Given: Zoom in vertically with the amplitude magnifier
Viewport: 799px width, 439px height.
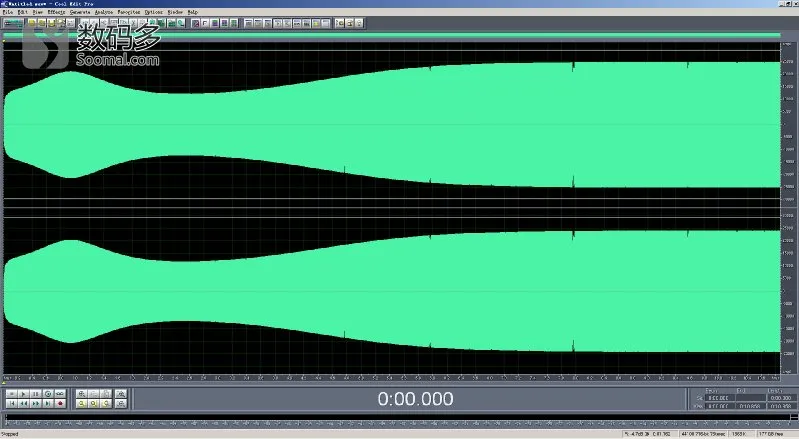Looking at the screenshot, I should pyautogui.click(x=121, y=394).
